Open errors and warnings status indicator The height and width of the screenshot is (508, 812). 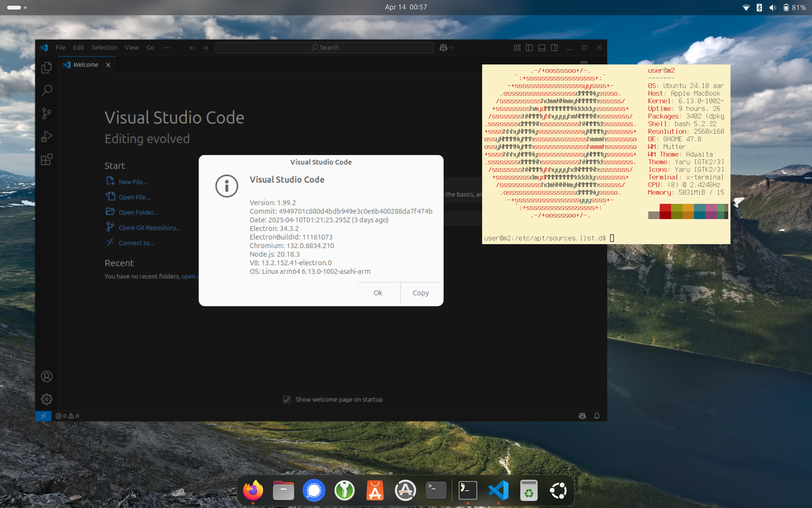tap(67, 416)
